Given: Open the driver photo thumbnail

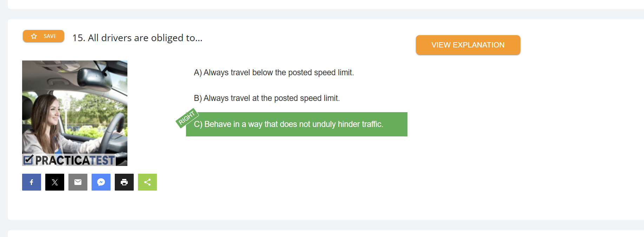Looking at the screenshot, I should [75, 113].
